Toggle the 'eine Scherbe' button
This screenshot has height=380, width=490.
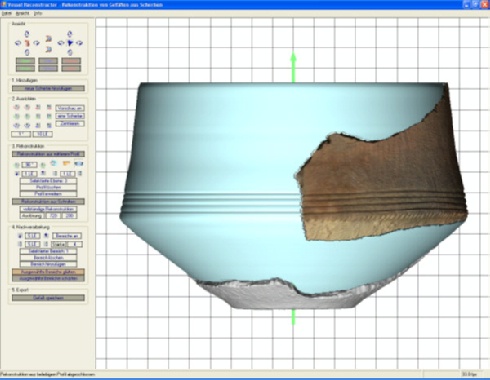click(70, 116)
